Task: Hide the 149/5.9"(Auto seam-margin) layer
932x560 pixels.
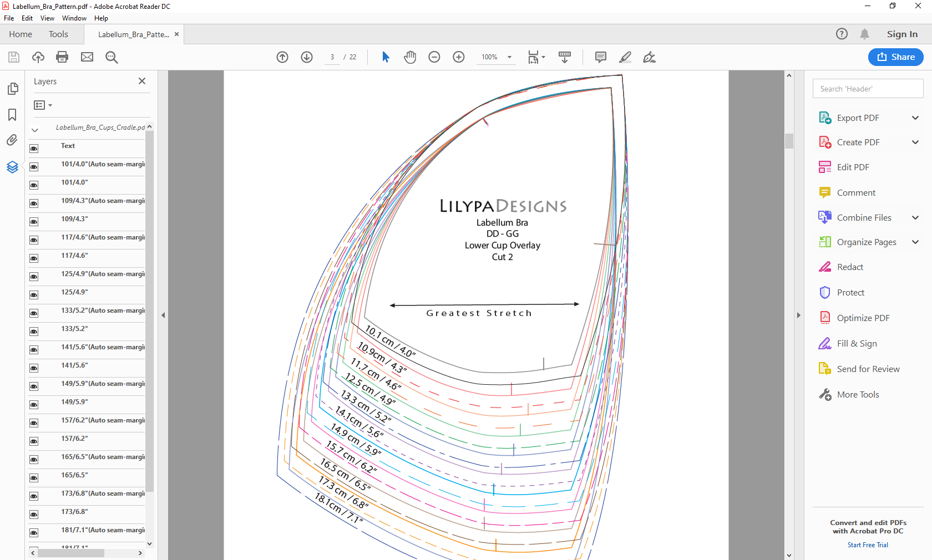Action: pos(34,386)
